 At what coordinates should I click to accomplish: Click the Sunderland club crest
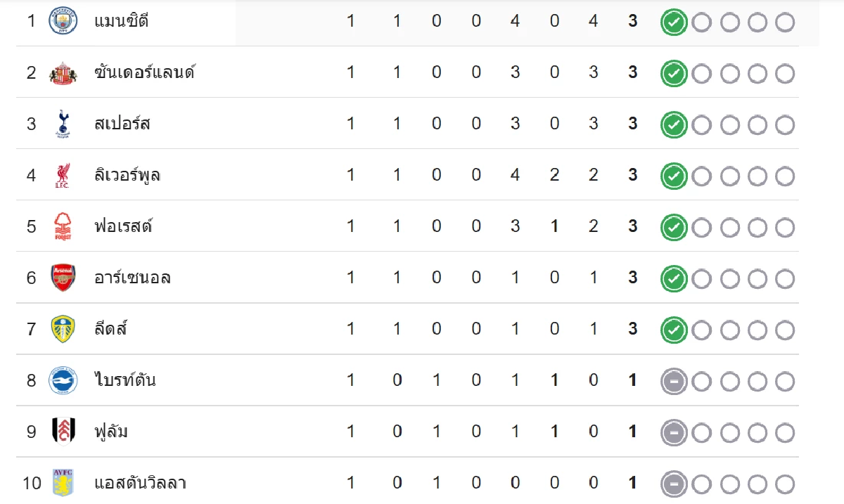pyautogui.click(x=63, y=72)
